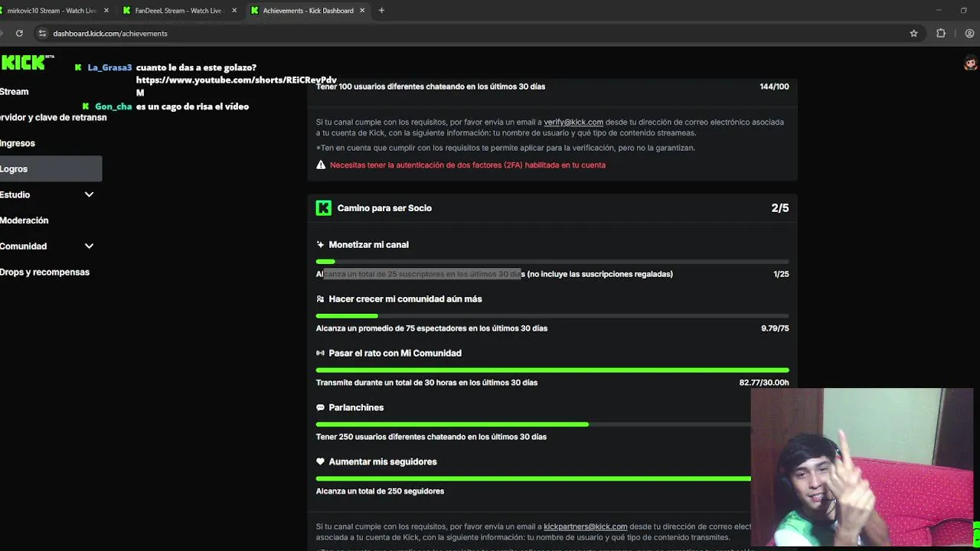The height and width of the screenshot is (551, 980).
Task: Click Alcanza un total de 250 seguidores text
Action: coord(380,491)
